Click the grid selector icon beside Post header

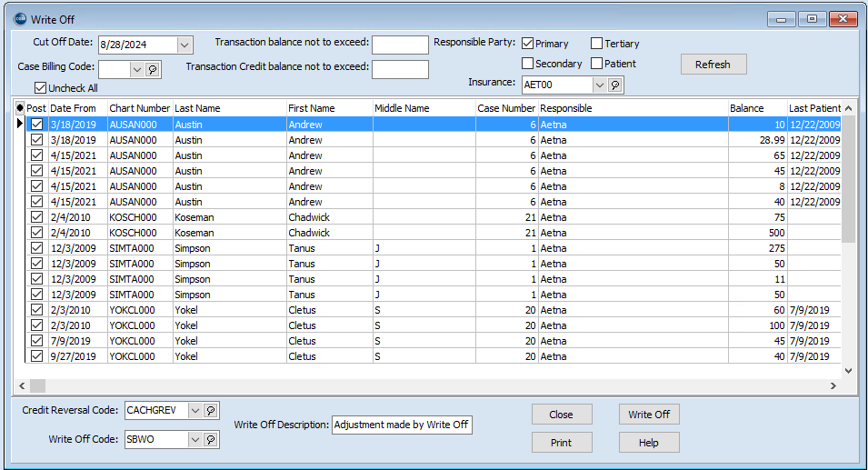20,108
